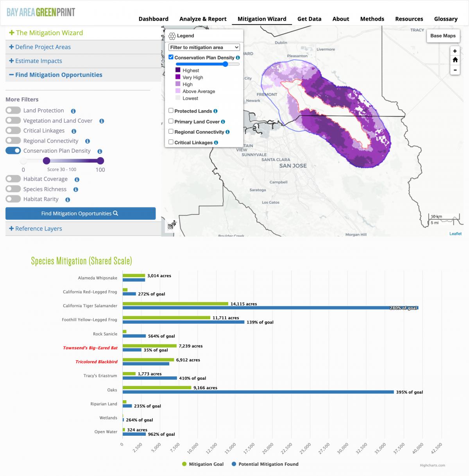
Task: Click the soccer player map icon
Action: pos(172,225)
